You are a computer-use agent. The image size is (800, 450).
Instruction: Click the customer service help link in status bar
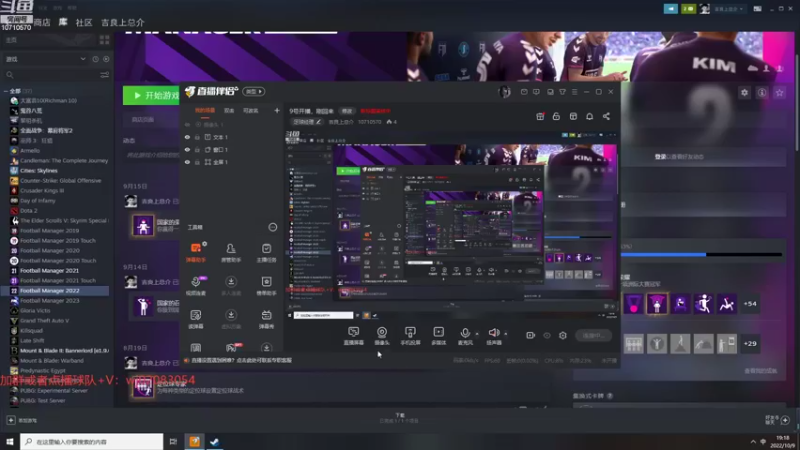tap(242, 360)
